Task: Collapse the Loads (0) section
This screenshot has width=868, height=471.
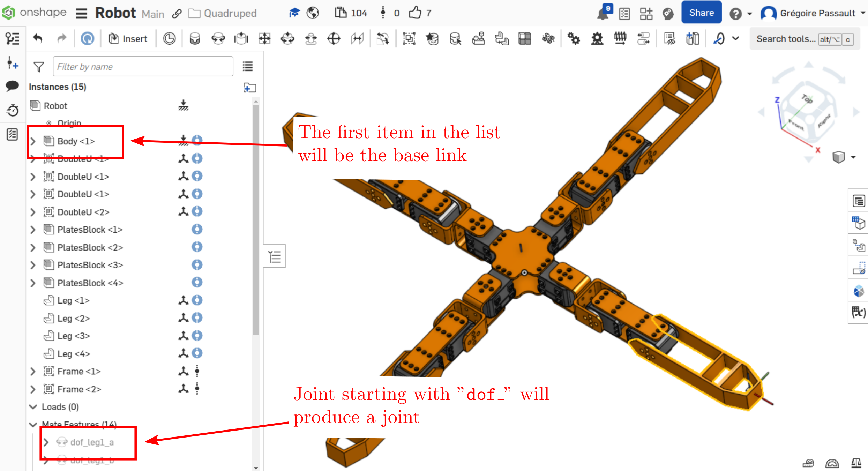Action: click(x=33, y=407)
